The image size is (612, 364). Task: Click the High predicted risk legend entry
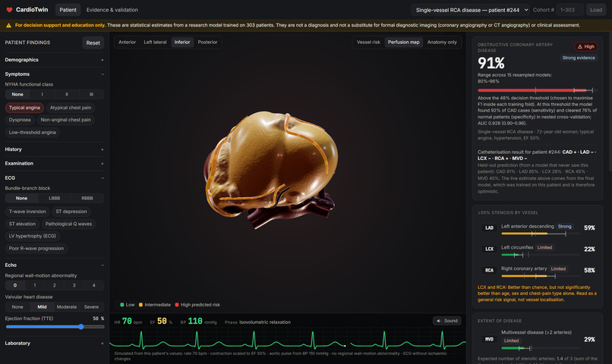[x=197, y=305]
